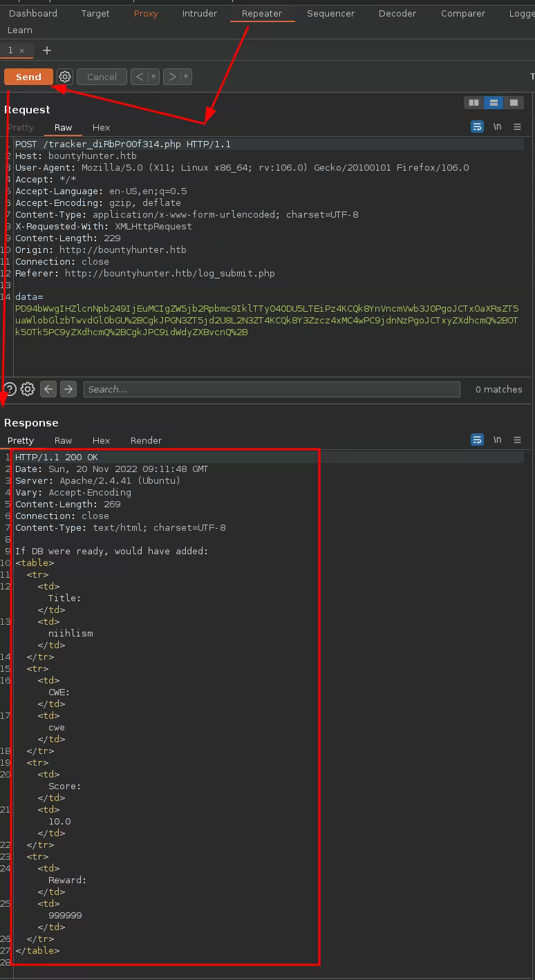This screenshot has height=980, width=535.
Task: Open the Intruder tab
Action: click(x=199, y=13)
